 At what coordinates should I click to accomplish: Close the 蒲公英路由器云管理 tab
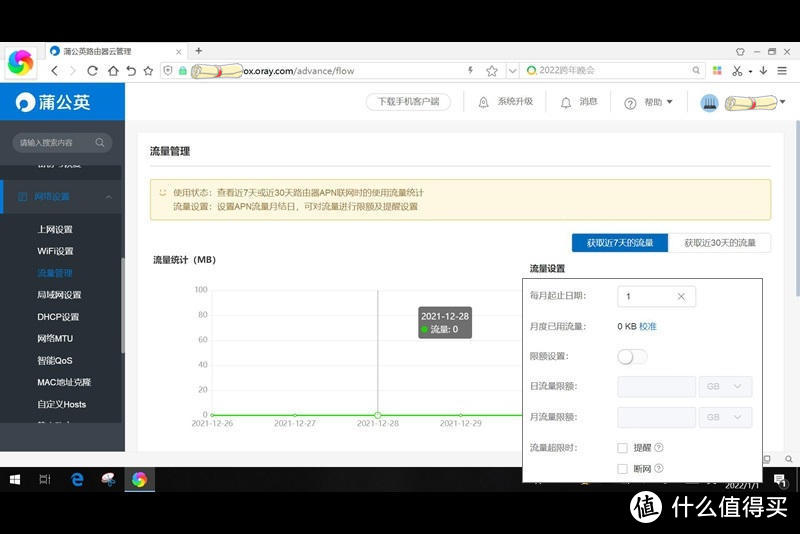point(179,52)
